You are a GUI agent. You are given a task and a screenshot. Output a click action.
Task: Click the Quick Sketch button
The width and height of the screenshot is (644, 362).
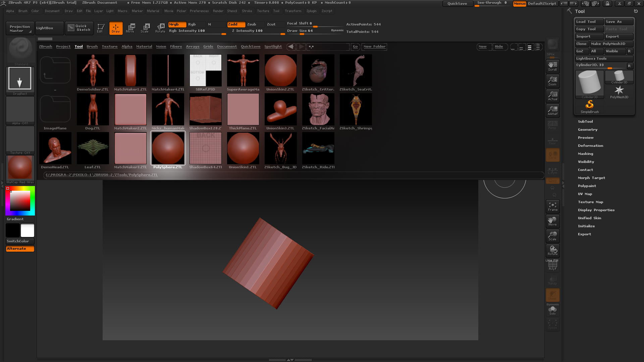point(79,28)
